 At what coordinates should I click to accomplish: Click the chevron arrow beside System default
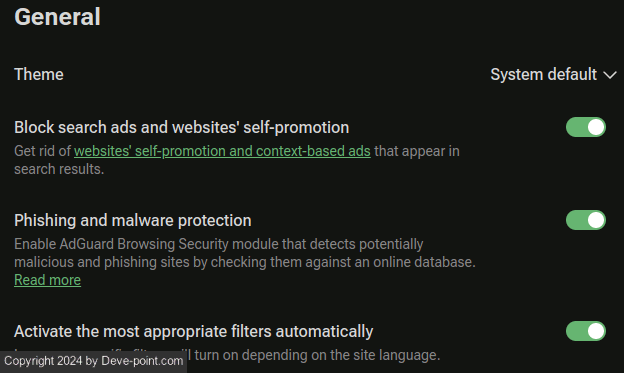[x=610, y=75]
